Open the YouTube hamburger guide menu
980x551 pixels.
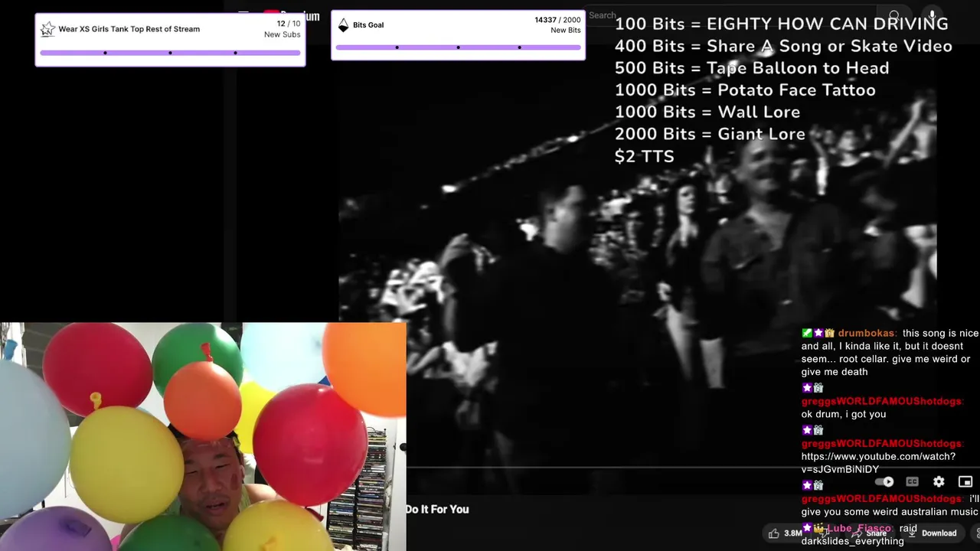[x=243, y=13]
